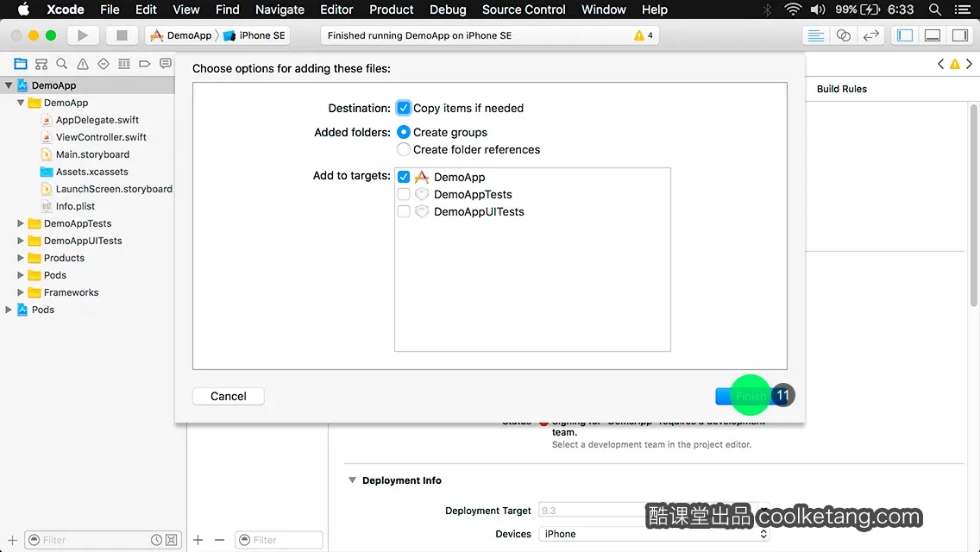Viewport: 980px width, 552px height.
Task: Add a target with plus button
Action: [x=198, y=540]
